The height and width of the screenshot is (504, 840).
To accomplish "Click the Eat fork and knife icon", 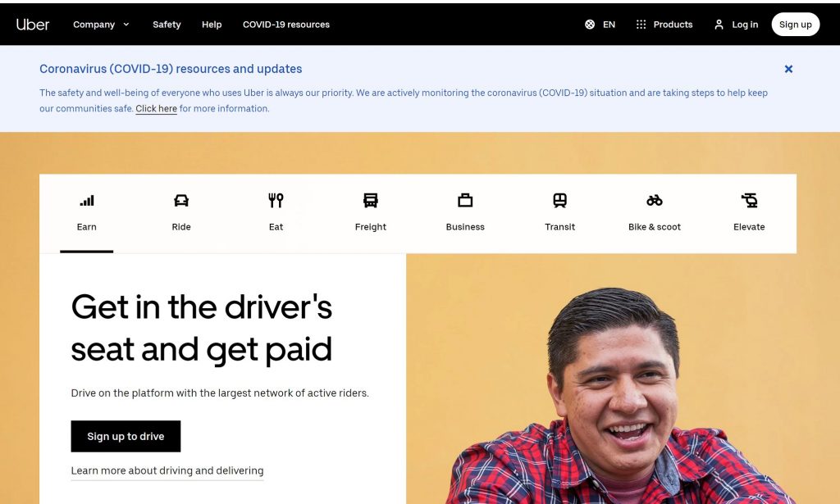I will [x=276, y=201].
